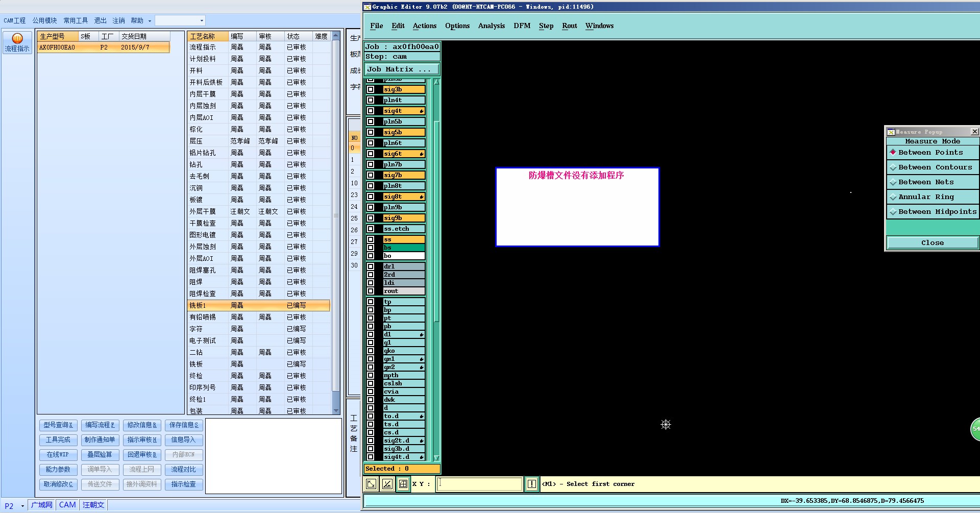
Task: Select the Between Nets measure mode
Action: [933, 182]
